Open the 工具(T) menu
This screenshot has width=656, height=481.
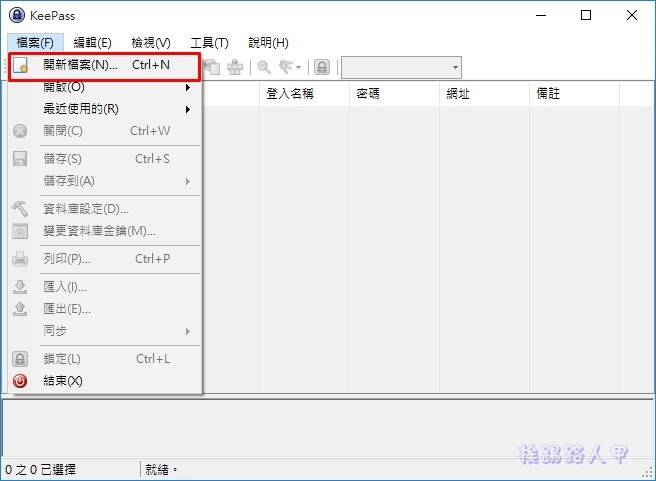point(209,43)
